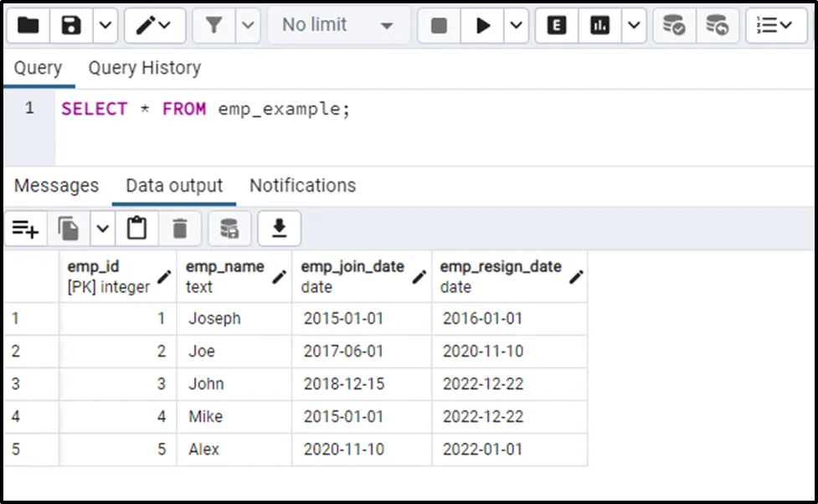Click the Rollback database icon
The height and width of the screenshot is (504, 818).
click(716, 26)
